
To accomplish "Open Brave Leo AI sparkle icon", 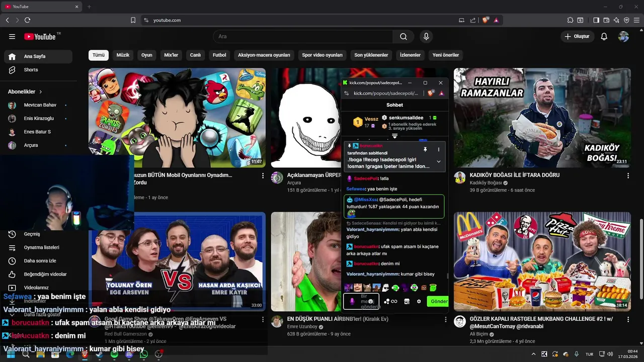I will click(x=616, y=20).
